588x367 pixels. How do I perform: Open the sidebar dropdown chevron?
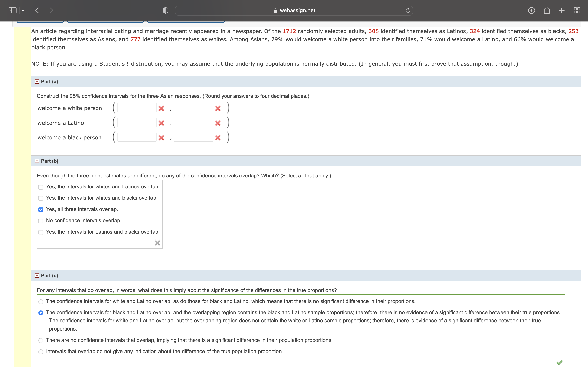click(x=23, y=10)
